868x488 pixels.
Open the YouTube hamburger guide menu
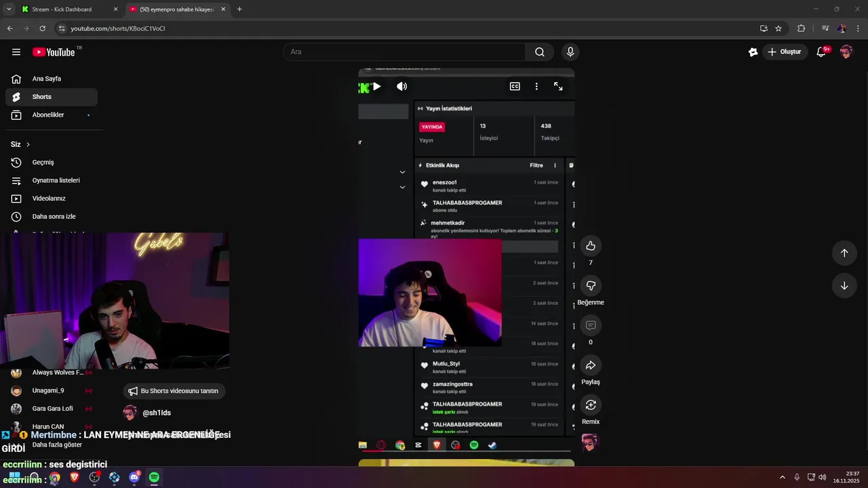click(16, 52)
